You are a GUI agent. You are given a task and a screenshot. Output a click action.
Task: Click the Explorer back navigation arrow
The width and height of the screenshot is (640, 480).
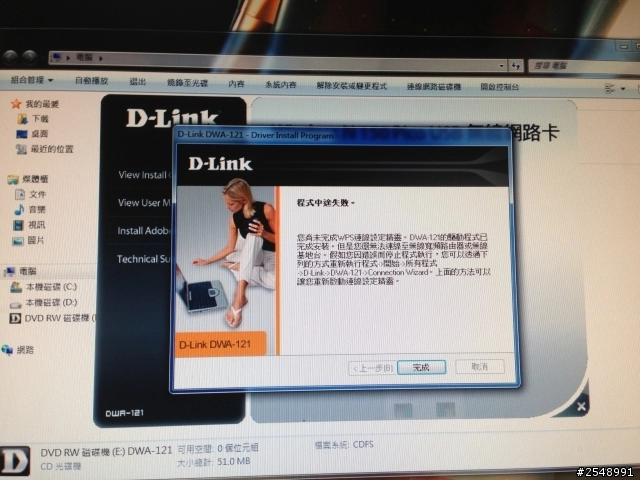[10, 57]
